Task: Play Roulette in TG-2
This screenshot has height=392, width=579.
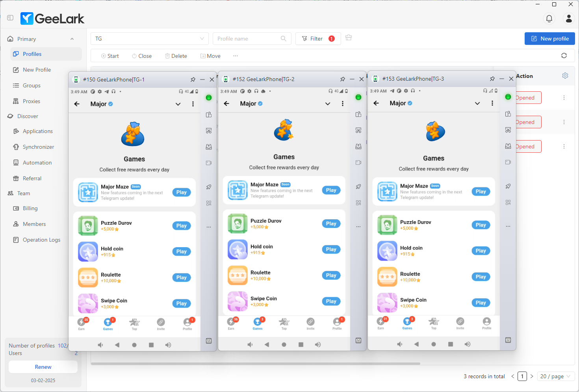Action: click(x=331, y=276)
